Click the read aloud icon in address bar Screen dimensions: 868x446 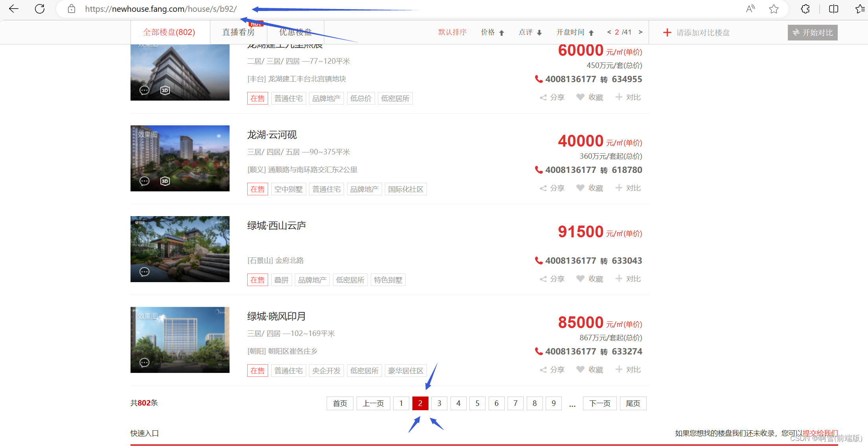(x=750, y=9)
